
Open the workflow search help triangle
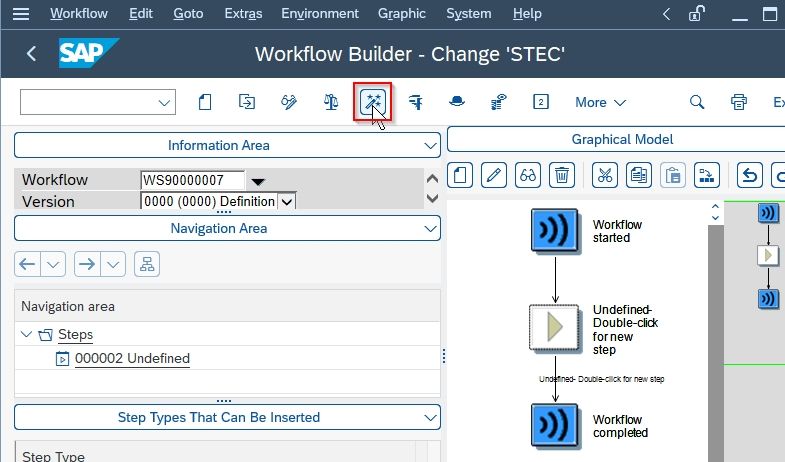tap(258, 181)
